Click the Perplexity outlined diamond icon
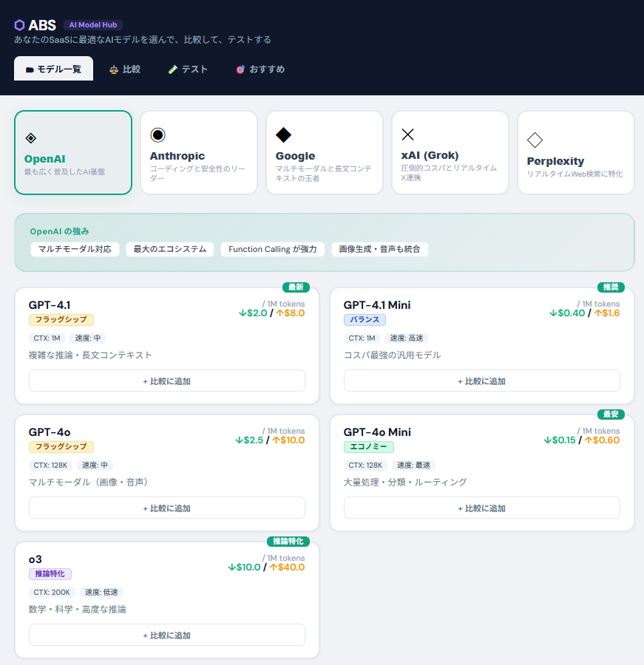This screenshot has width=644, height=665. point(535,140)
